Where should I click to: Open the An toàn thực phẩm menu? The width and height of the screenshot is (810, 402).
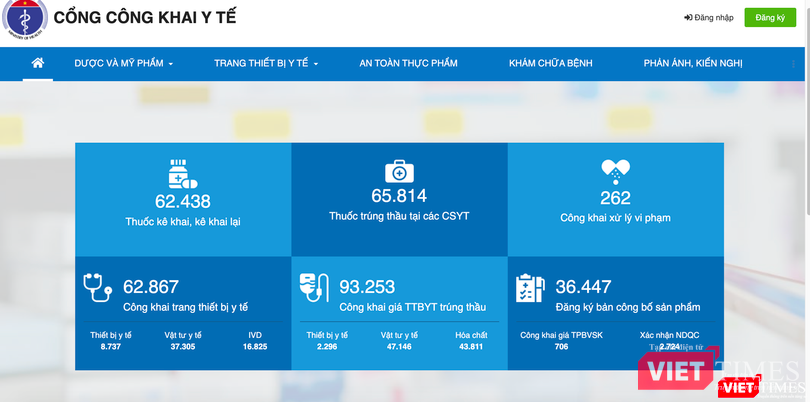pyautogui.click(x=408, y=63)
